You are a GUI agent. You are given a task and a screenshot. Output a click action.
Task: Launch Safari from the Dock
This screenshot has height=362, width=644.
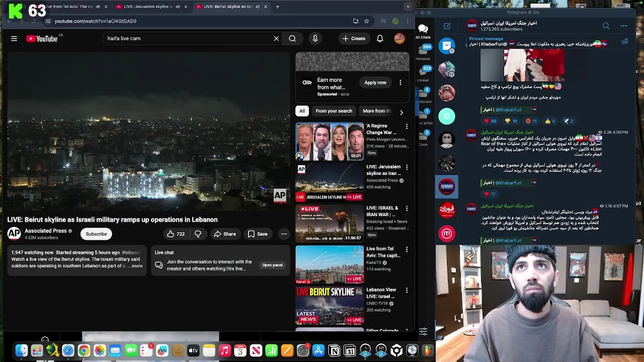tap(68, 350)
